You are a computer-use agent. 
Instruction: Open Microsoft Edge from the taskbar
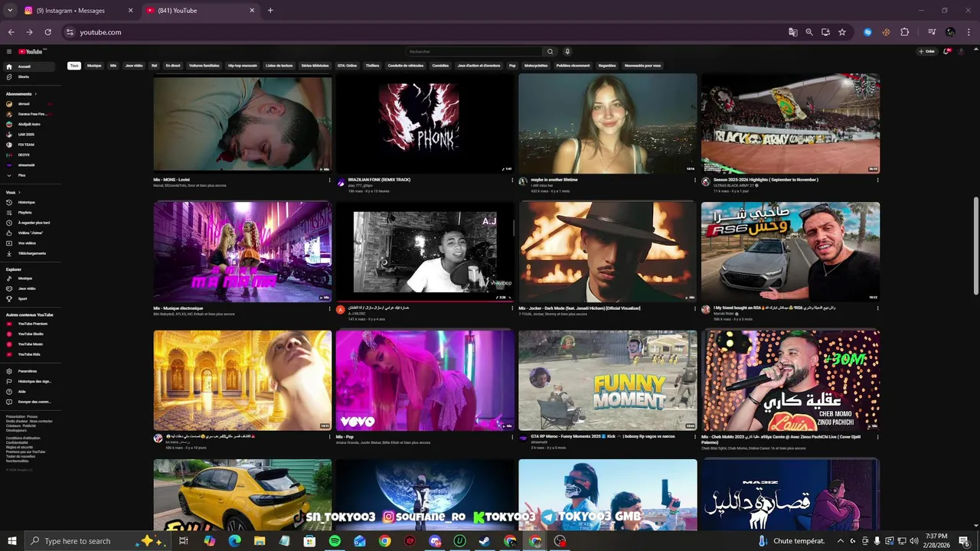pyautogui.click(x=234, y=541)
